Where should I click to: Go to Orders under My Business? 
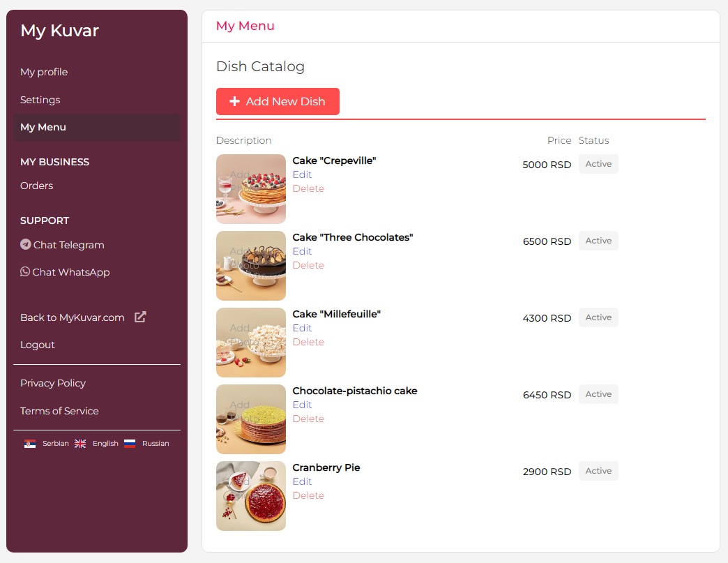pyautogui.click(x=37, y=186)
